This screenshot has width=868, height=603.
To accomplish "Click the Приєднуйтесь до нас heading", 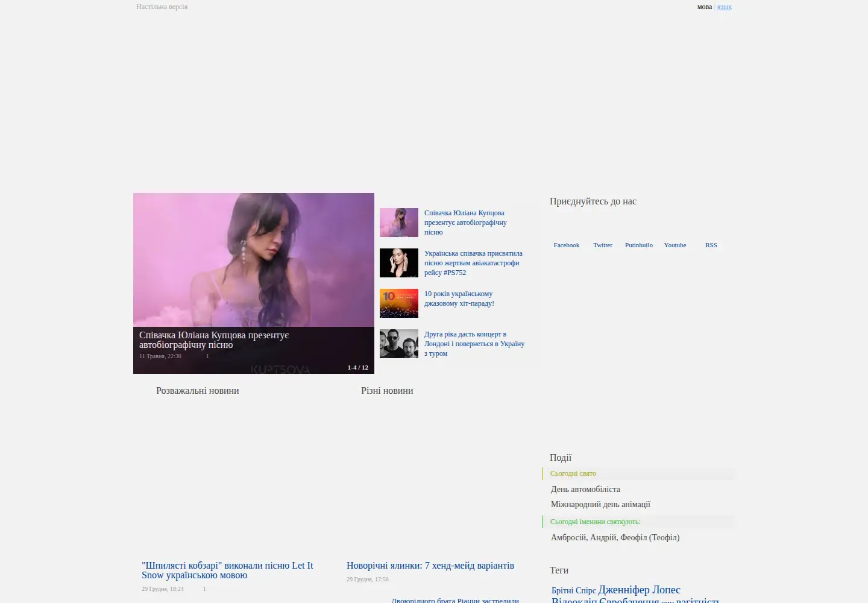I will click(x=593, y=201).
